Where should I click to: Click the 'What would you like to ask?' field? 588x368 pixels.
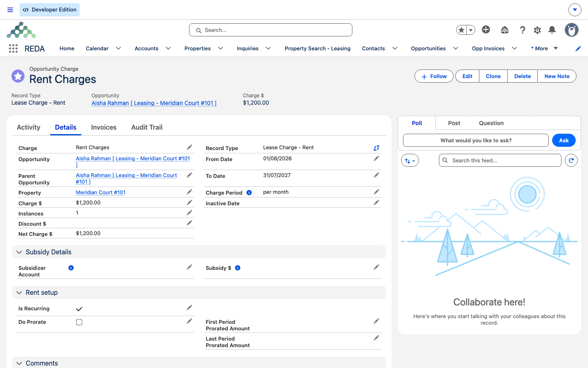476,140
